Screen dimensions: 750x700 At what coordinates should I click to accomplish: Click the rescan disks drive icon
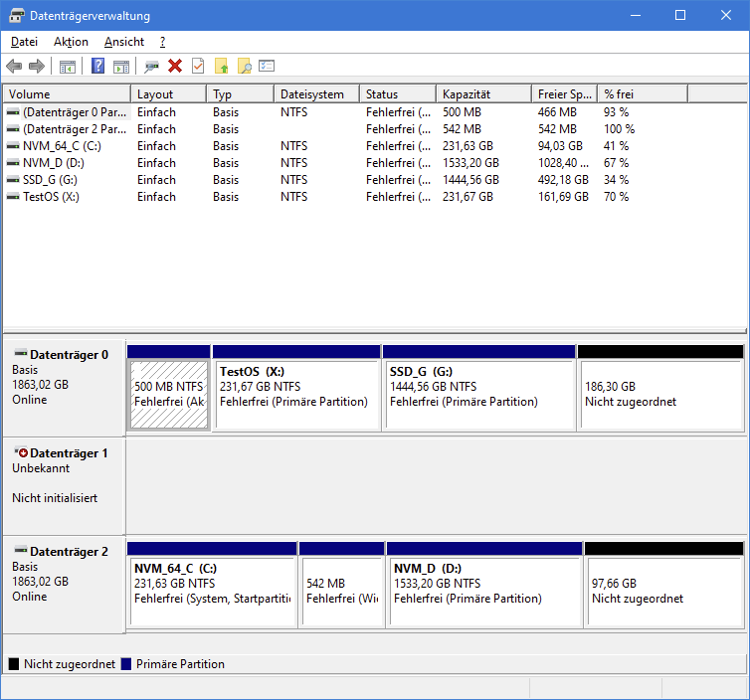point(151,67)
